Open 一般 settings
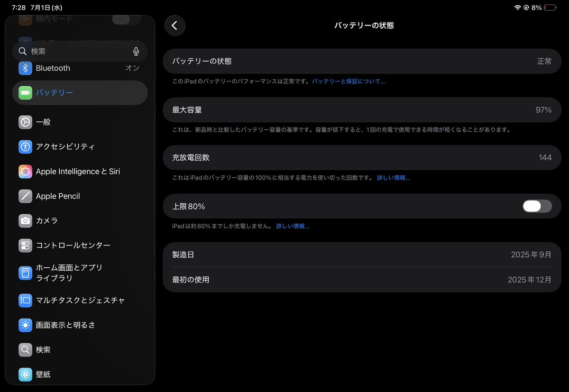The image size is (569, 392). pos(80,122)
